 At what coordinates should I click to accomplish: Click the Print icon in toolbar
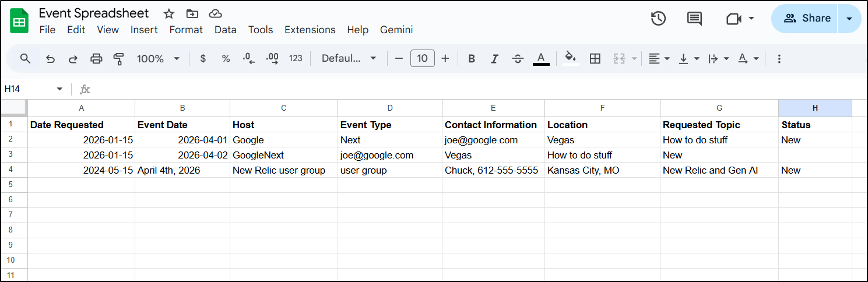[x=96, y=59]
